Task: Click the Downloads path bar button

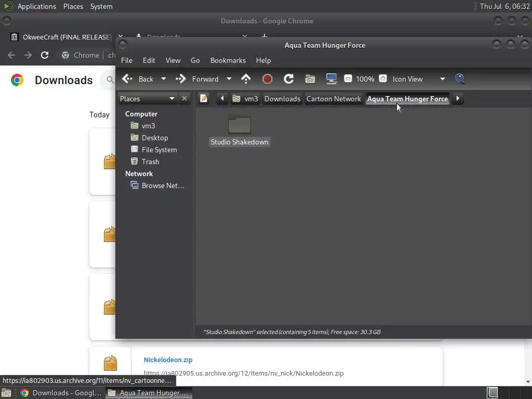Action: pos(282,99)
